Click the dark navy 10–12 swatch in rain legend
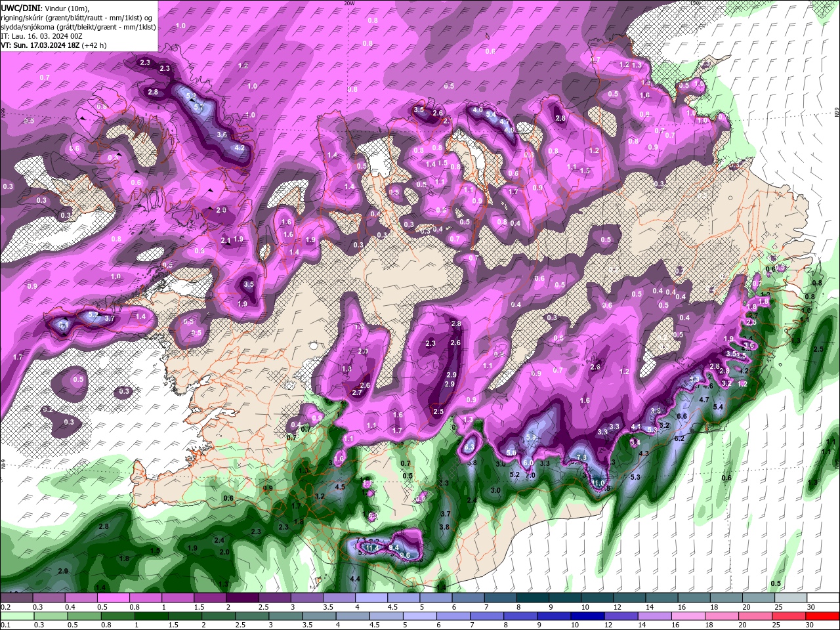 [x=586, y=616]
